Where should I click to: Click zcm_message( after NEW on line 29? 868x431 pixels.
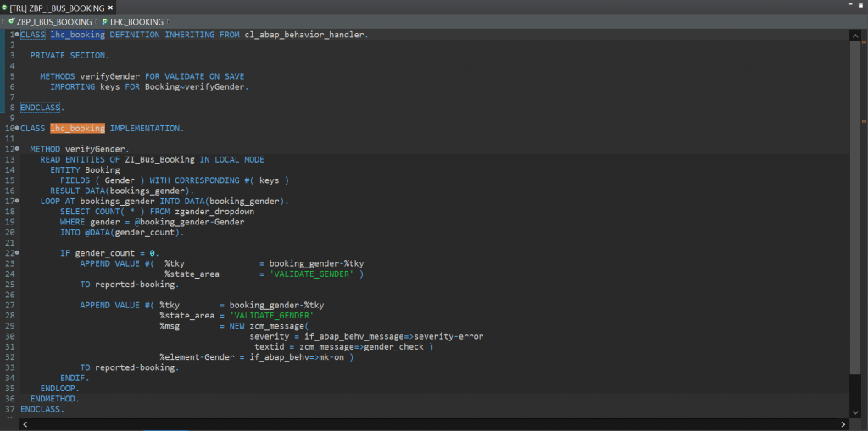[x=277, y=326]
